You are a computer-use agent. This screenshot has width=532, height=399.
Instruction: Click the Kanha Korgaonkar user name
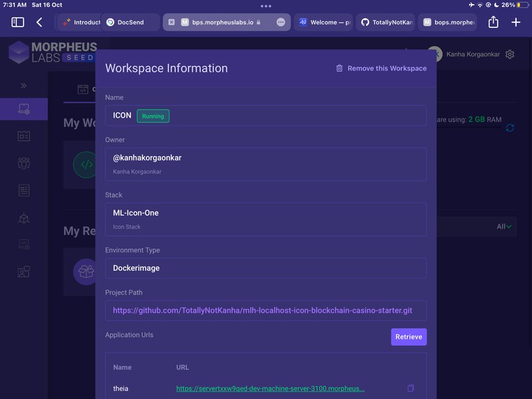(473, 54)
